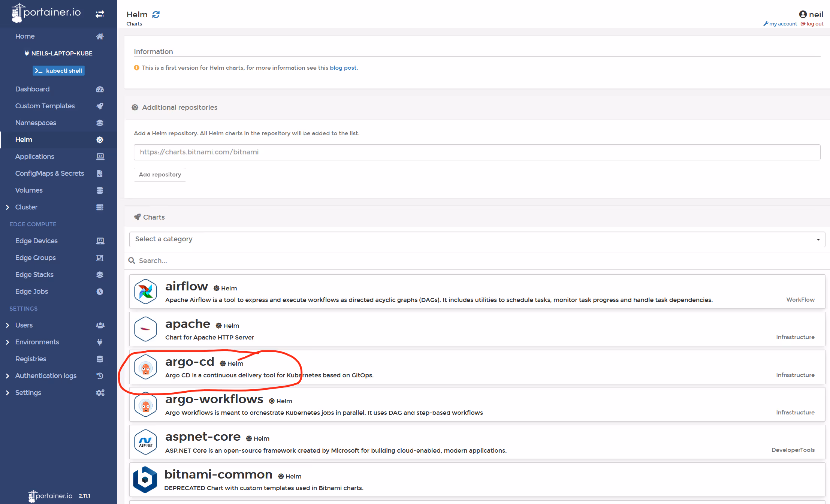Click the Edge Jobs clock icon
Screen dimensions: 830x504
click(x=100, y=292)
